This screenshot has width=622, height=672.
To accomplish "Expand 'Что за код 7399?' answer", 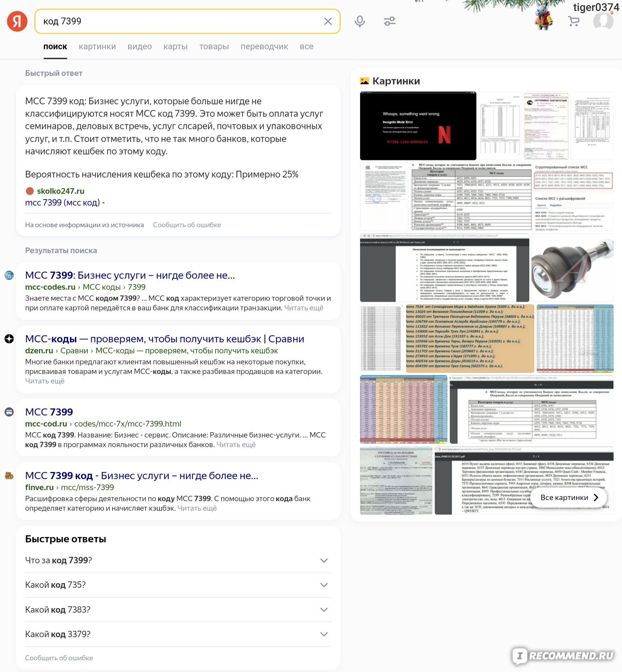I will (x=178, y=560).
